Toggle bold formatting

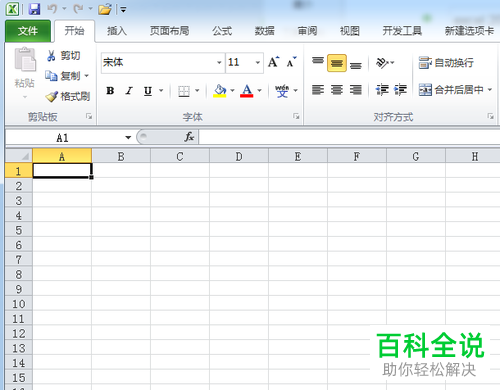(x=110, y=90)
